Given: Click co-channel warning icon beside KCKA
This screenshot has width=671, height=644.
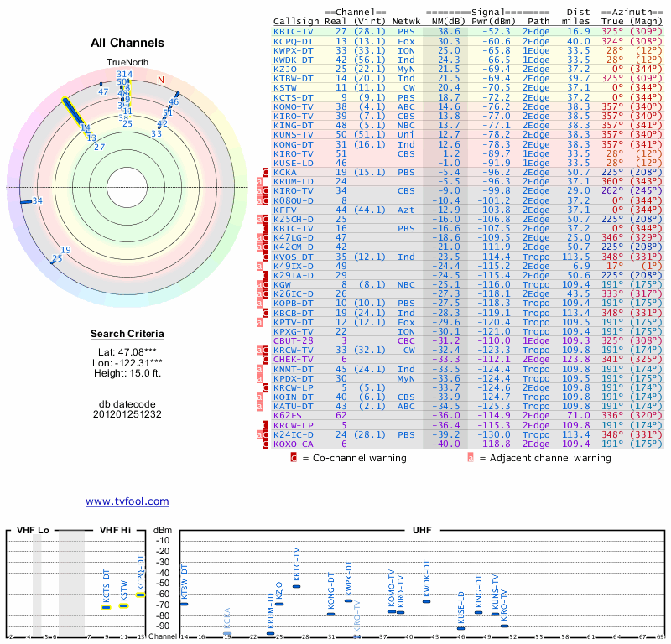Looking at the screenshot, I should click(x=266, y=172).
